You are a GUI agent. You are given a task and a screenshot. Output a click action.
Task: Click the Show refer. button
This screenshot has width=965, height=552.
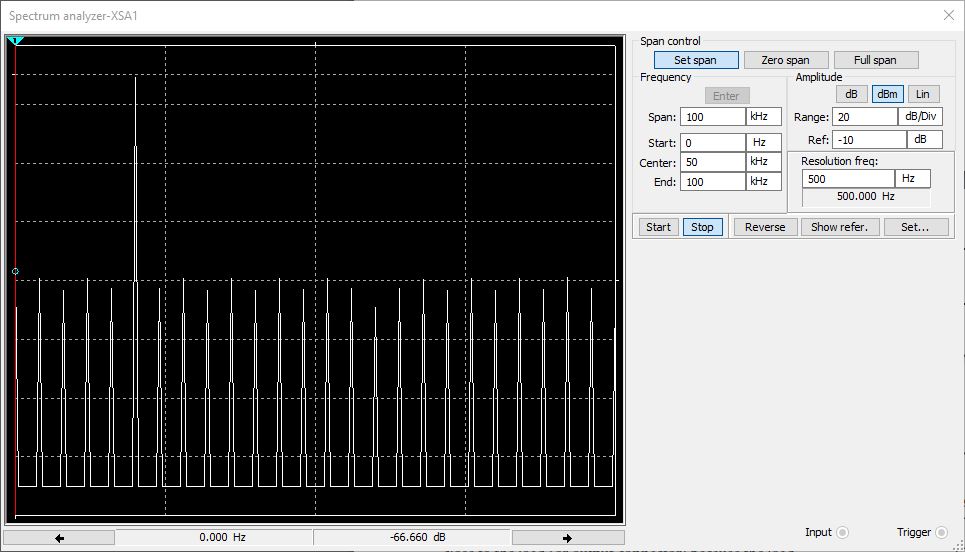pos(839,227)
